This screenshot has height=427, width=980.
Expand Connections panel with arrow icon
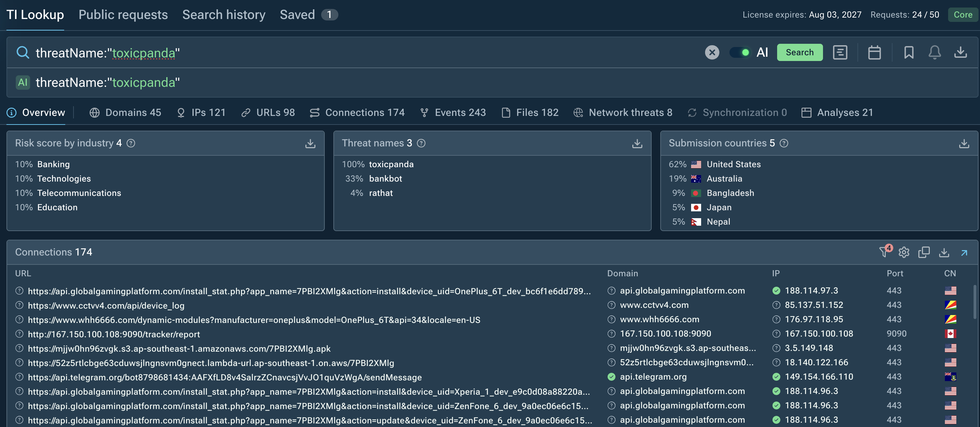964,253
